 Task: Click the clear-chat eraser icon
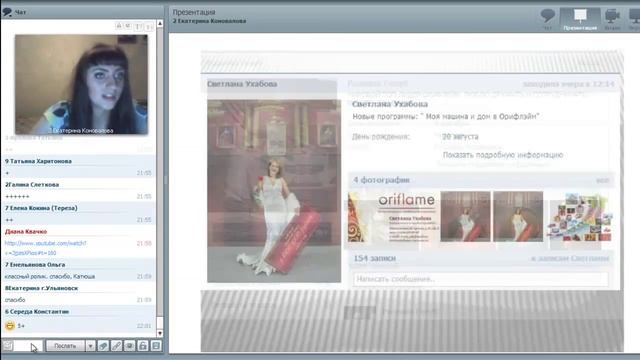(x=103, y=346)
